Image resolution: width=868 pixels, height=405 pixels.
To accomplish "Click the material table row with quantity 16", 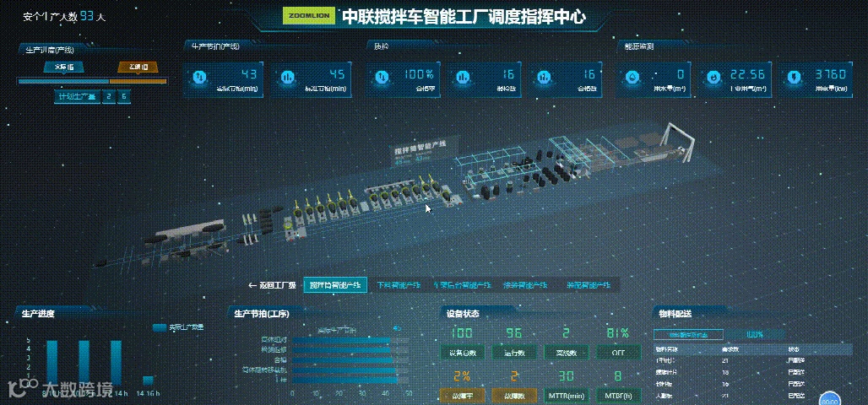I will [x=753, y=383].
